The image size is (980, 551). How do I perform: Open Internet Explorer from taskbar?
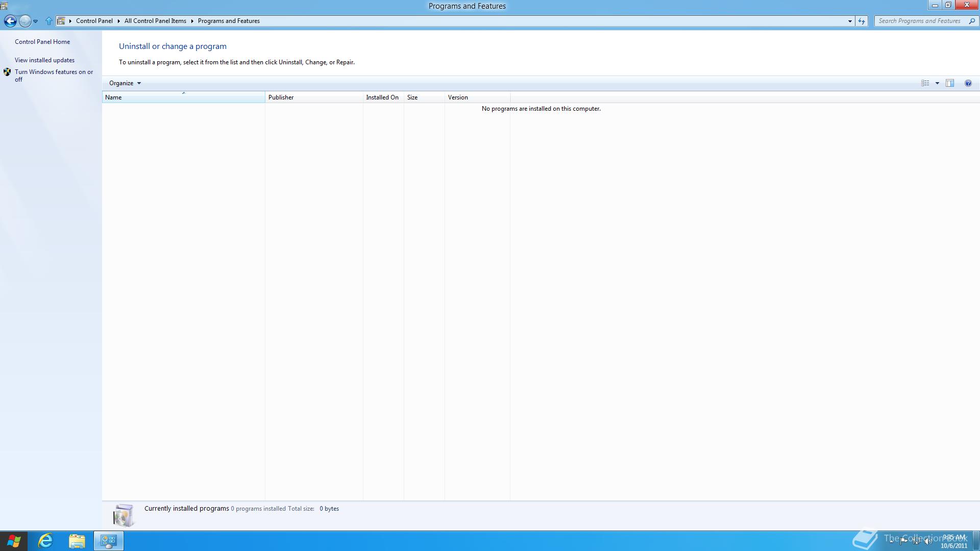coord(45,541)
